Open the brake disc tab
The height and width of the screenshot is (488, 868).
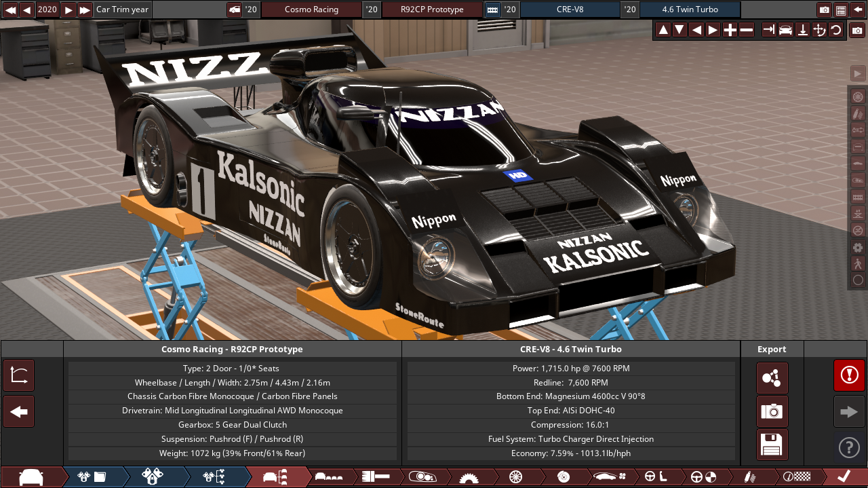[562, 476]
